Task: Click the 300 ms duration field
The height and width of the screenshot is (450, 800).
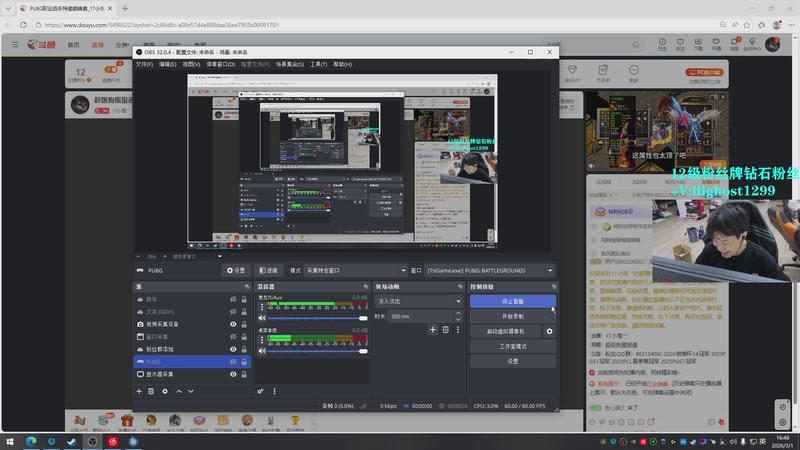Action: click(420, 316)
